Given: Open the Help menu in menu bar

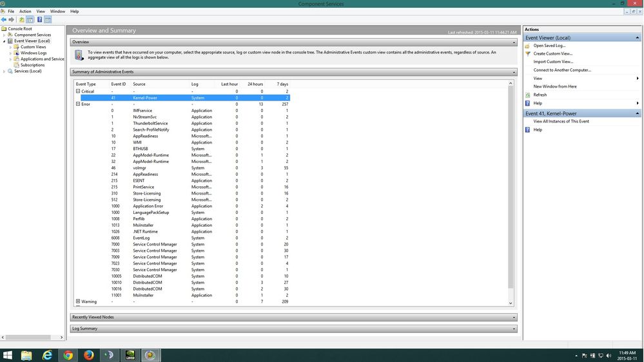Looking at the screenshot, I should tap(74, 12).
